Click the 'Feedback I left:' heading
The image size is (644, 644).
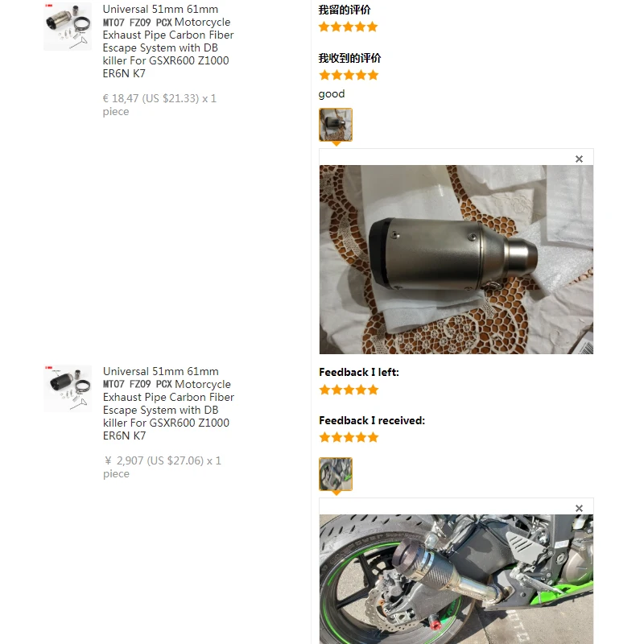pyautogui.click(x=359, y=372)
